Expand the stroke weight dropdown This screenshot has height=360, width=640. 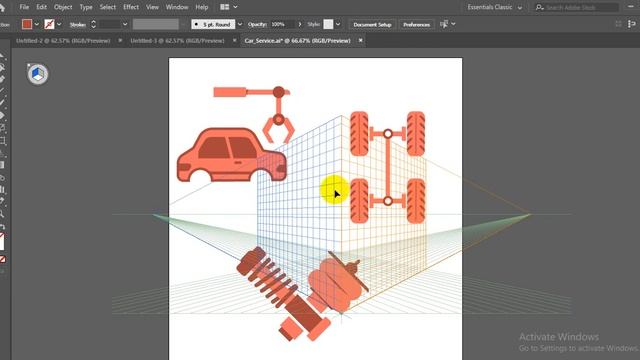pos(125,24)
